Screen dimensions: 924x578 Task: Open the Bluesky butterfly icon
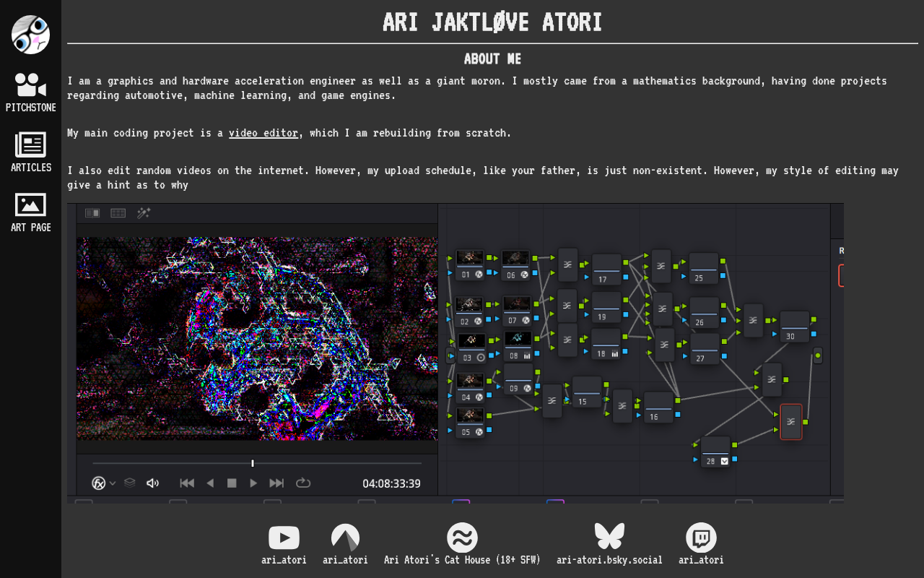(609, 537)
